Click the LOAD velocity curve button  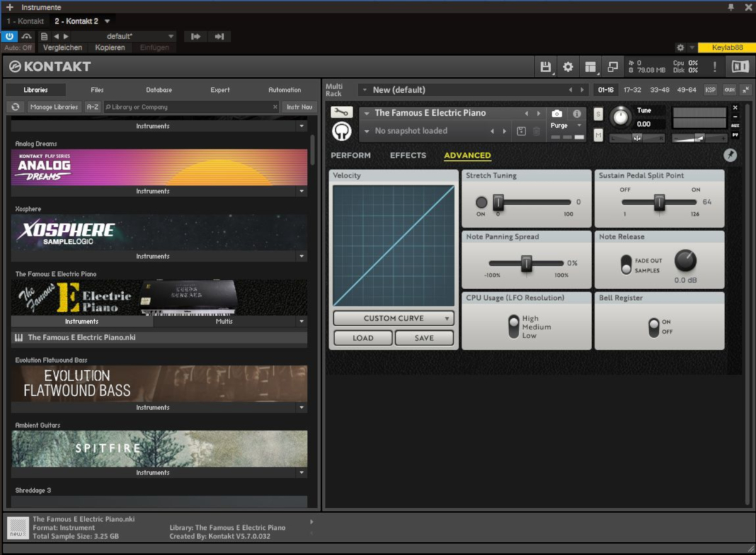click(363, 338)
